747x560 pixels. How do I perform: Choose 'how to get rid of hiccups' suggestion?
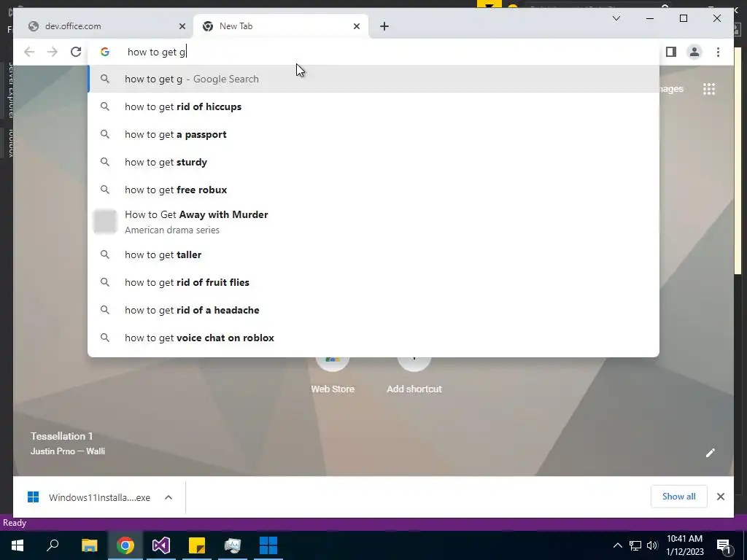click(x=373, y=106)
